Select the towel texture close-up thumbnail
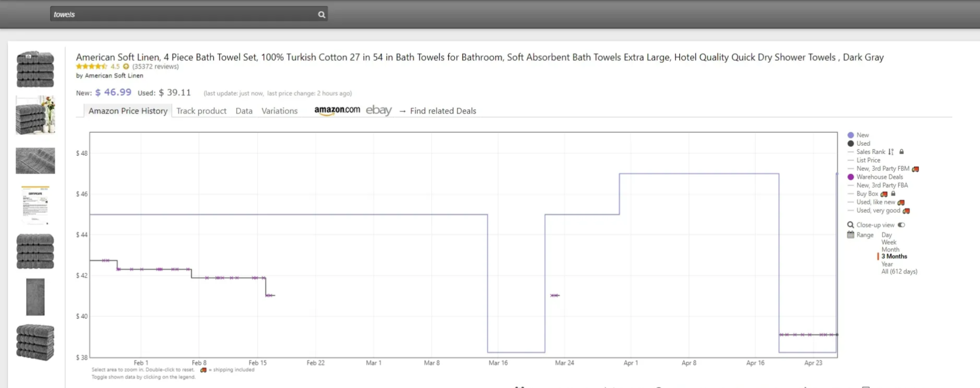Viewport: 980px width, 388px height. pyautogui.click(x=35, y=160)
